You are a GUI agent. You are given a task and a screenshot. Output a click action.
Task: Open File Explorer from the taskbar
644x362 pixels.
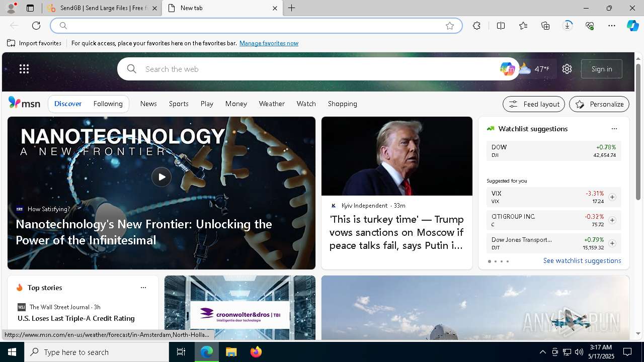point(231,352)
